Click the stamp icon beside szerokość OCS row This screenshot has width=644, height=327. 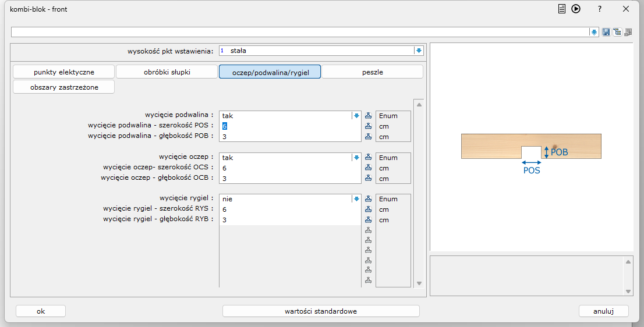368,168
